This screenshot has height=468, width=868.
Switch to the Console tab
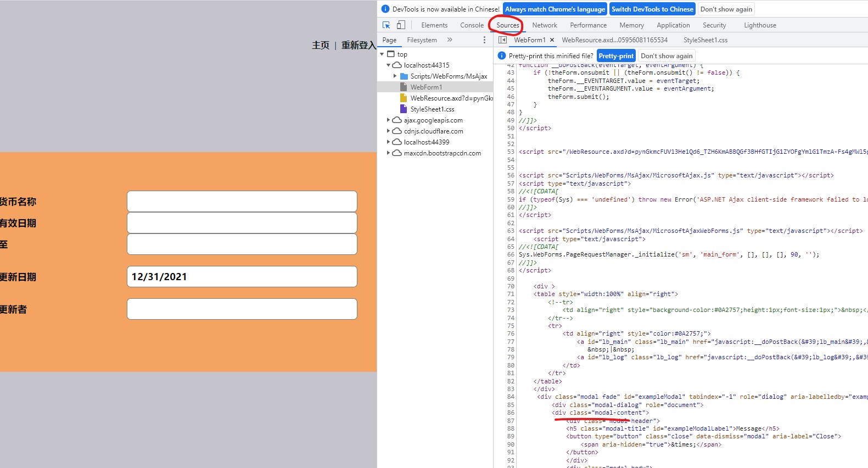[x=472, y=25]
